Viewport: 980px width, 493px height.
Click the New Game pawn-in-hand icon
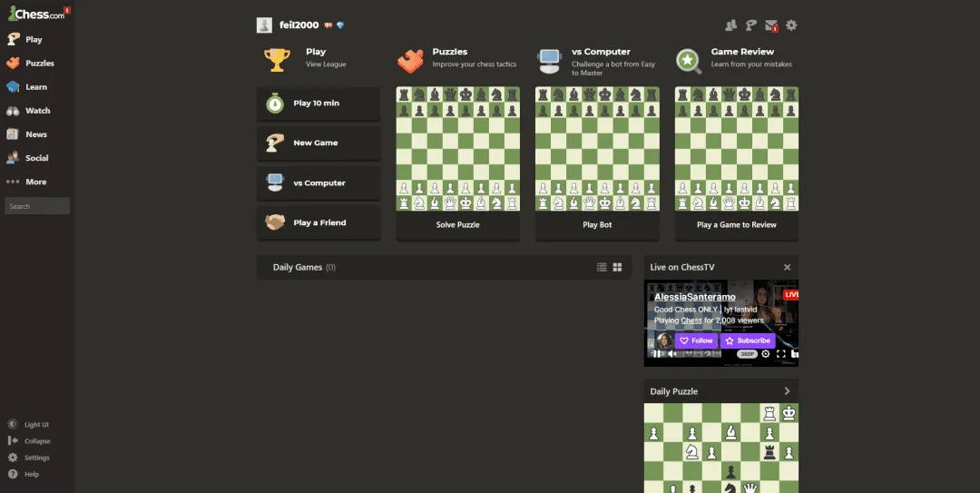275,143
